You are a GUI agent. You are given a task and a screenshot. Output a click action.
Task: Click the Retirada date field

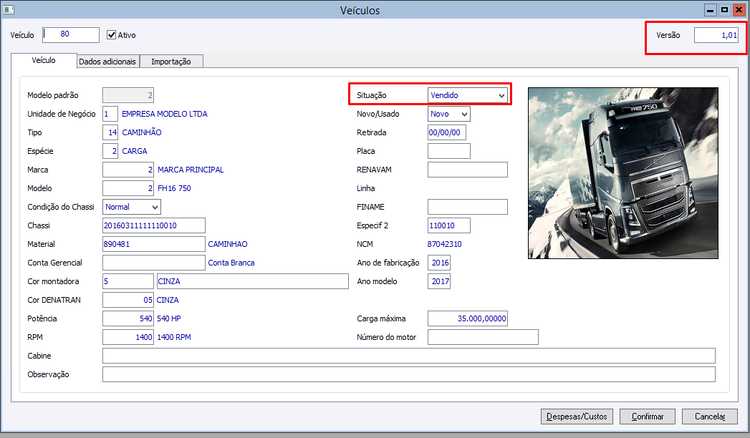[x=447, y=132]
